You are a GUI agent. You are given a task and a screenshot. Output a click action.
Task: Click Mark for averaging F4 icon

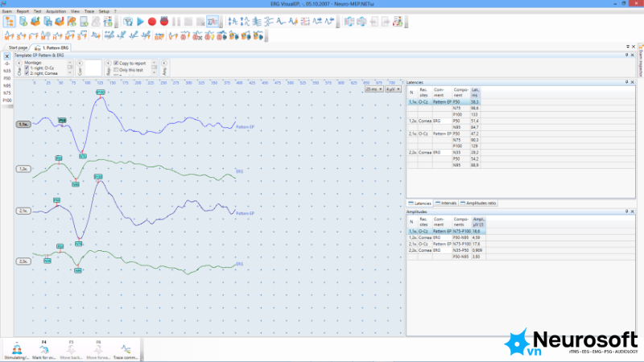pyautogui.click(x=44, y=350)
